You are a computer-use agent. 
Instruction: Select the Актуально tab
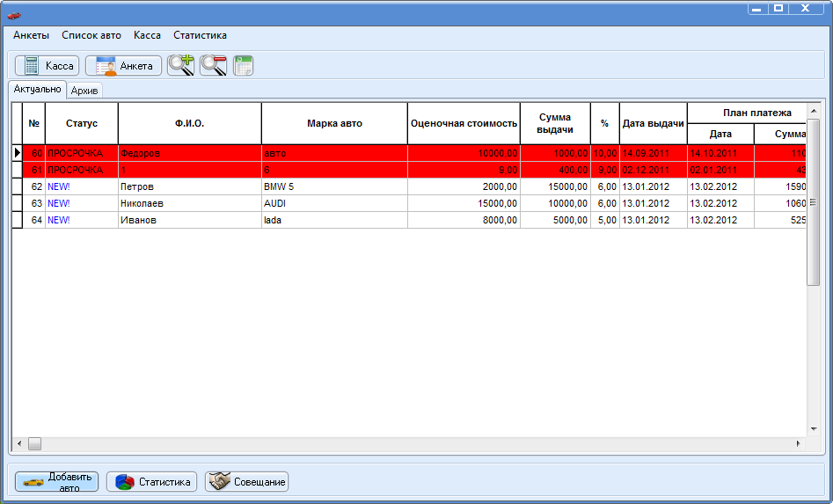[37, 89]
